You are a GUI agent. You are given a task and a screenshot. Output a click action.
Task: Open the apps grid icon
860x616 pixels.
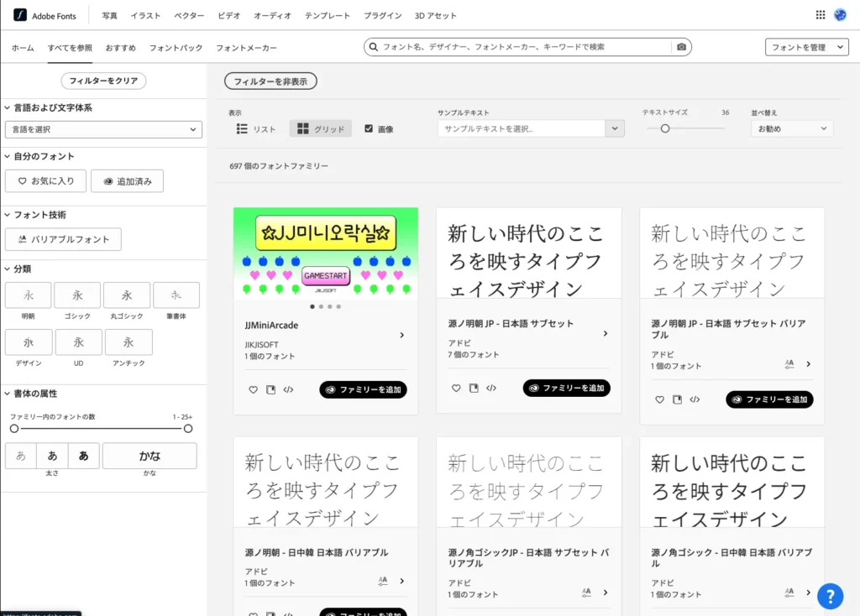point(821,15)
